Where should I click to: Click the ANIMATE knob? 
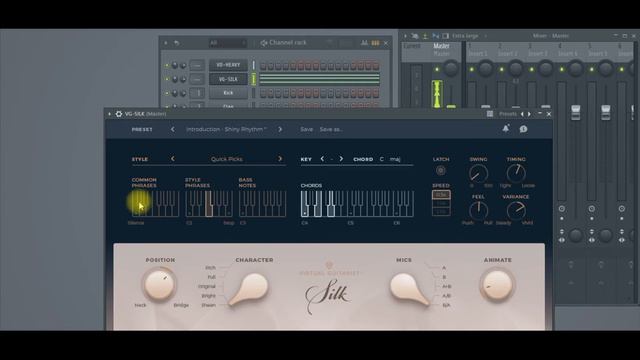[497, 285]
